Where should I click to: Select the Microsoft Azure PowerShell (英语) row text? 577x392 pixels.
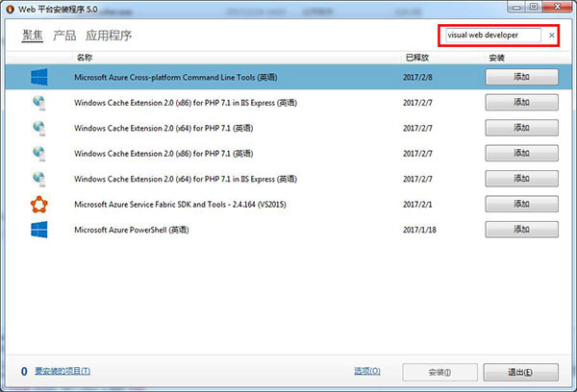132,230
